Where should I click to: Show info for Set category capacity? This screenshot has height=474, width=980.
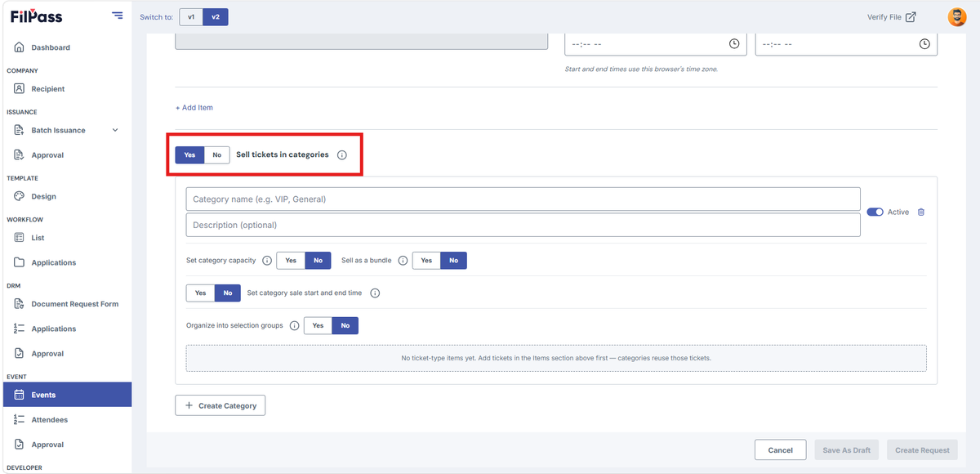[266, 261]
